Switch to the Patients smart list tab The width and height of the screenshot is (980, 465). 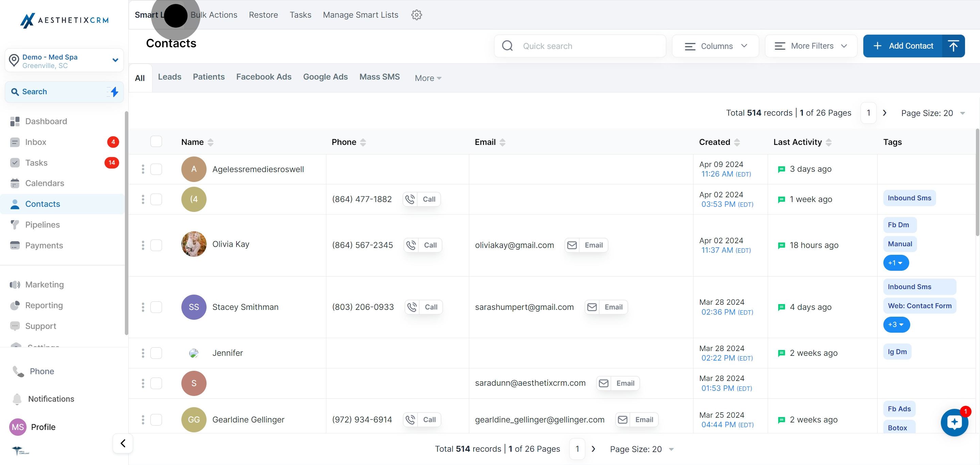click(x=209, y=77)
